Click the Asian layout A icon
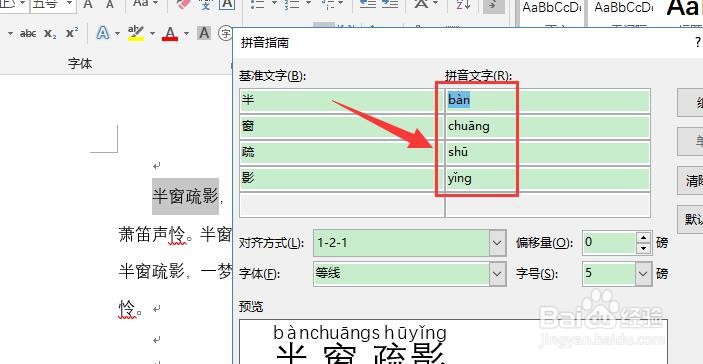Image resolution: width=703 pixels, height=364 pixels. [x=421, y=4]
